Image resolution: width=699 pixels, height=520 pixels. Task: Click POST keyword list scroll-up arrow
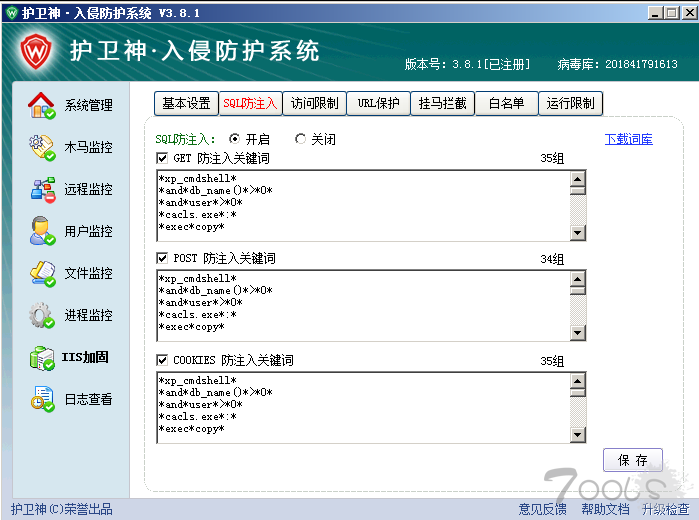click(578, 279)
